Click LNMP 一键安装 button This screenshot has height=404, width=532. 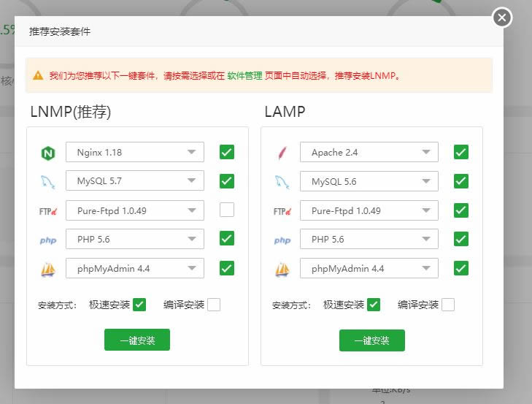click(137, 340)
